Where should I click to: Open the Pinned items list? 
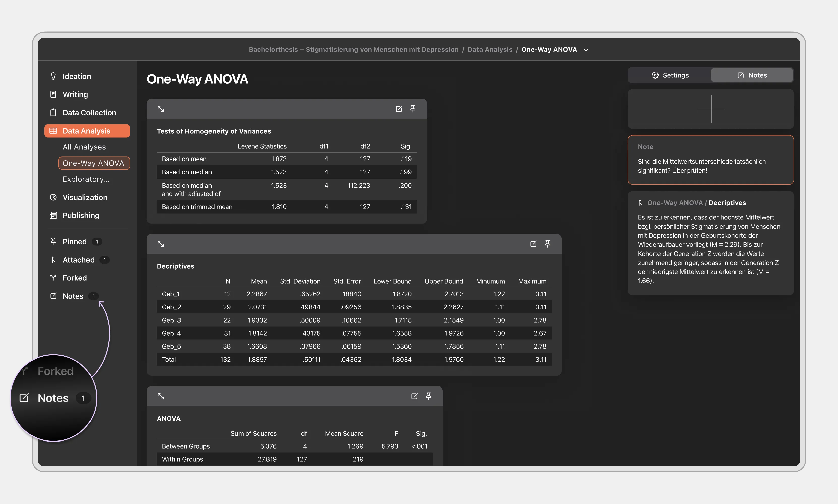pos(74,242)
